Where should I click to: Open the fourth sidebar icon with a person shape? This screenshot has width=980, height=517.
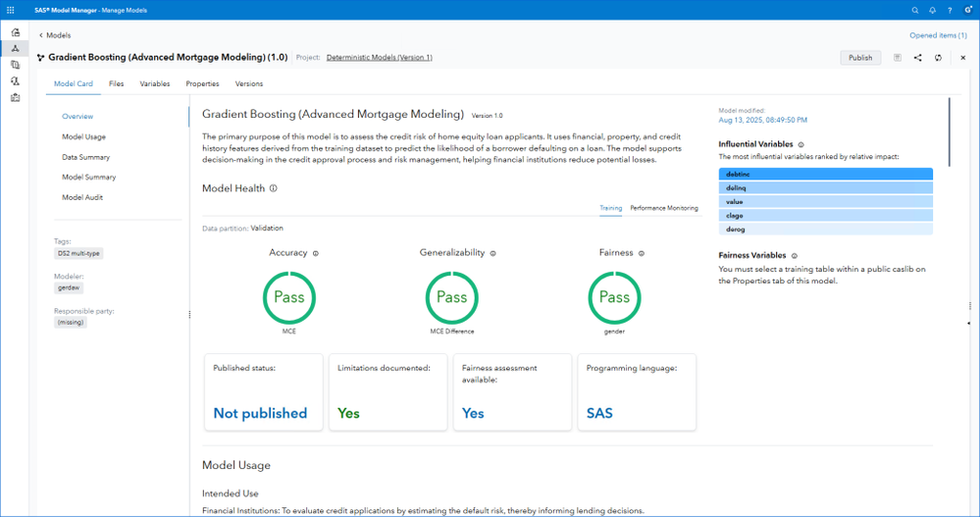click(x=16, y=80)
